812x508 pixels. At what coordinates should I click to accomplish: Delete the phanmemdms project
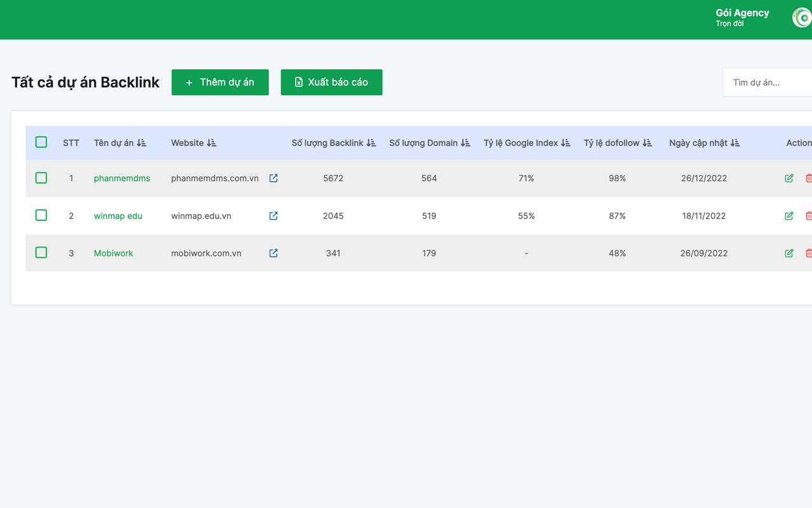(809, 178)
